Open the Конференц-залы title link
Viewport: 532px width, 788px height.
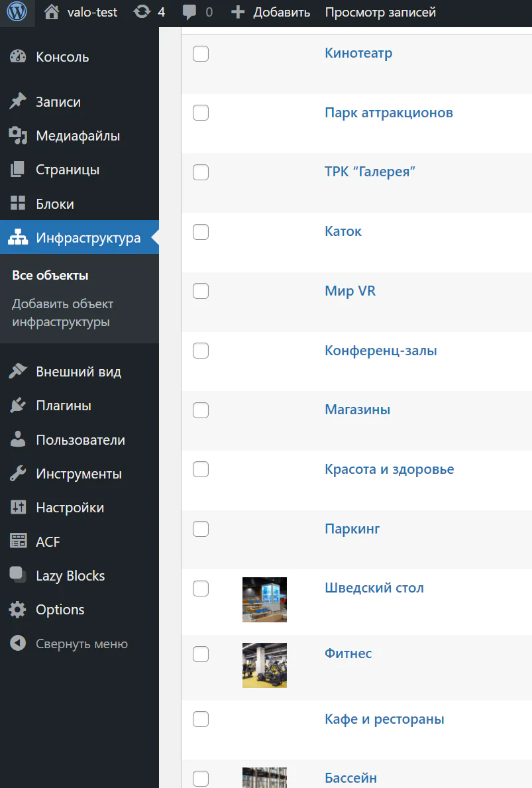click(x=381, y=351)
